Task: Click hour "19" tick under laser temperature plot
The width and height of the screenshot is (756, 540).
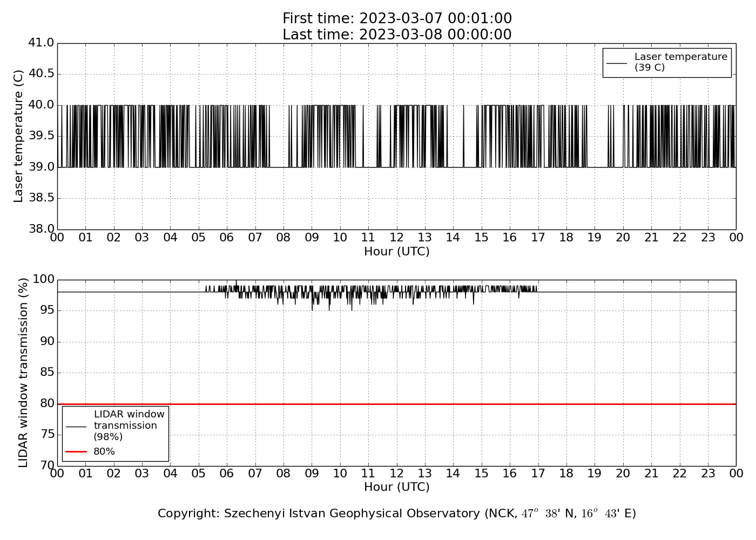Action: (x=595, y=238)
